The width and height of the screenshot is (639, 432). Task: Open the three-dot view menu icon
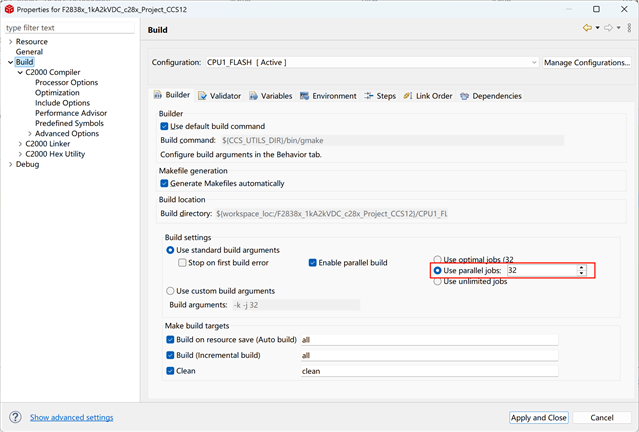(630, 28)
